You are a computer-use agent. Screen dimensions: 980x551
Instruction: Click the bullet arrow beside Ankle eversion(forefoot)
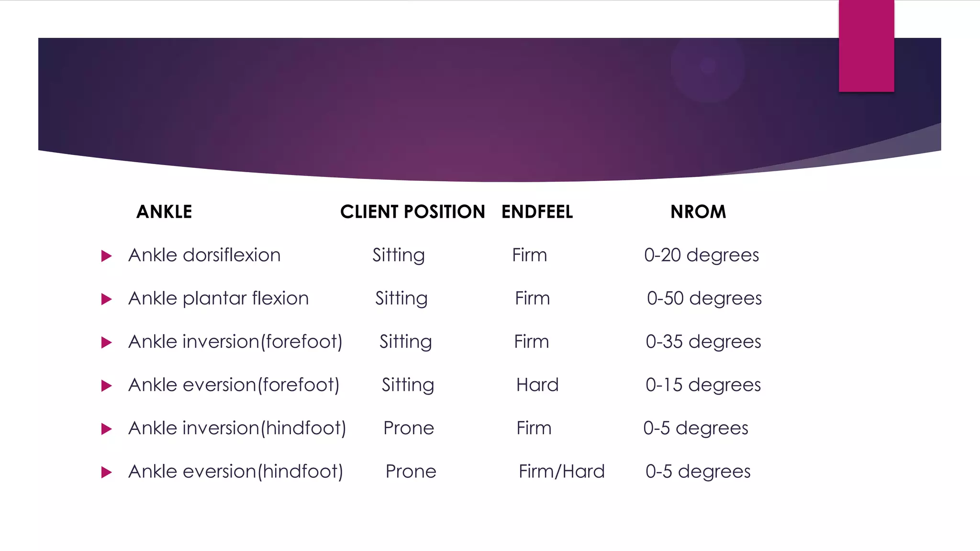pyautogui.click(x=107, y=386)
